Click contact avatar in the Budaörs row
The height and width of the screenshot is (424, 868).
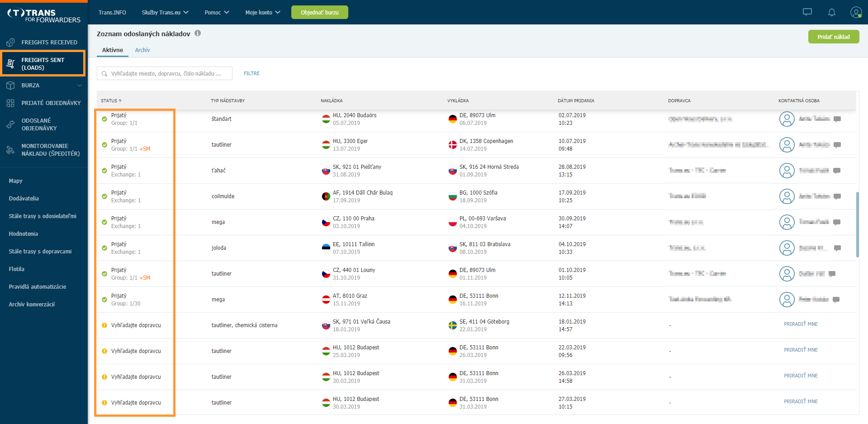click(787, 119)
